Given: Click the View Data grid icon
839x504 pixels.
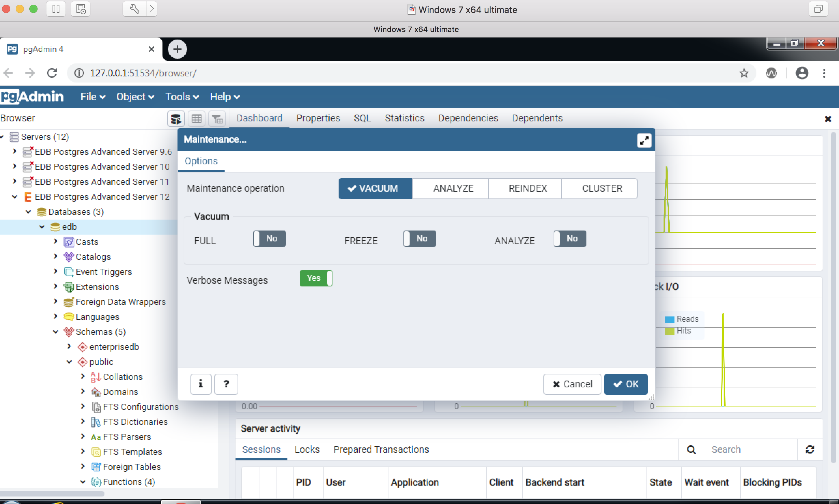Looking at the screenshot, I should click(x=197, y=119).
